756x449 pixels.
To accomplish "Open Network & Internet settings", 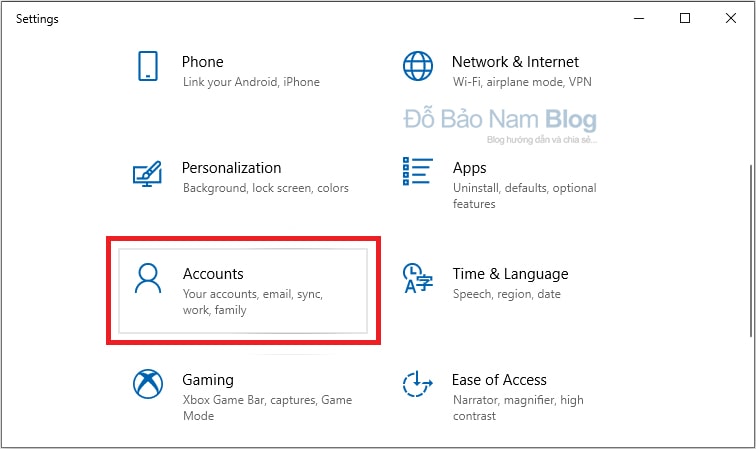I will click(x=515, y=62).
